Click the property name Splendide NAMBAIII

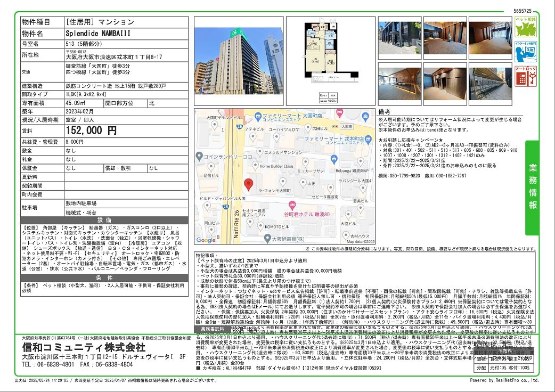point(98,34)
